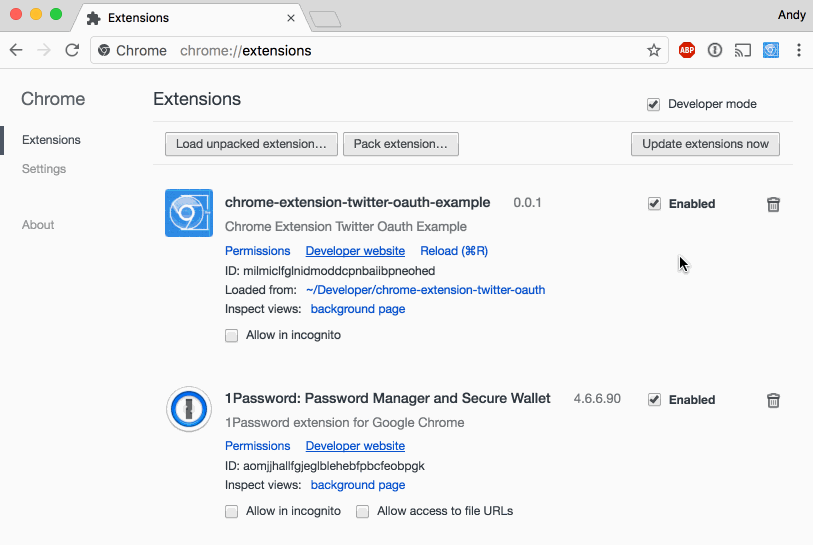Bookmark this page with the star icon
The height and width of the screenshot is (545, 813).
(x=654, y=50)
